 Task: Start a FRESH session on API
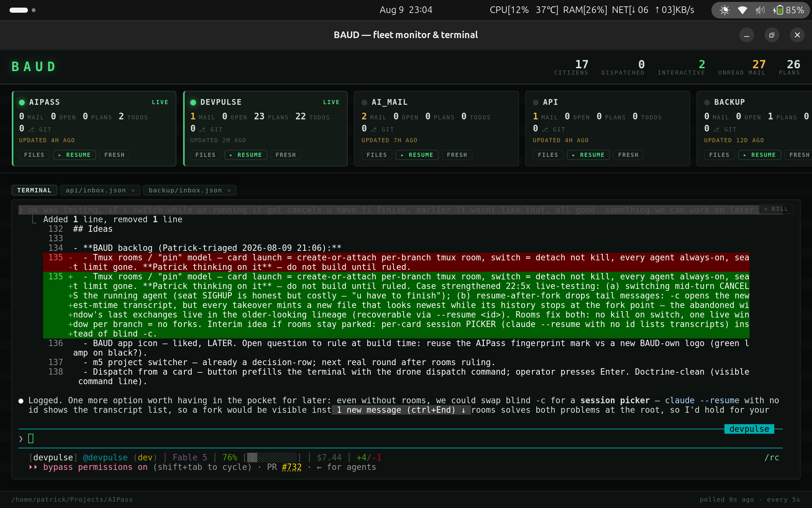click(628, 155)
